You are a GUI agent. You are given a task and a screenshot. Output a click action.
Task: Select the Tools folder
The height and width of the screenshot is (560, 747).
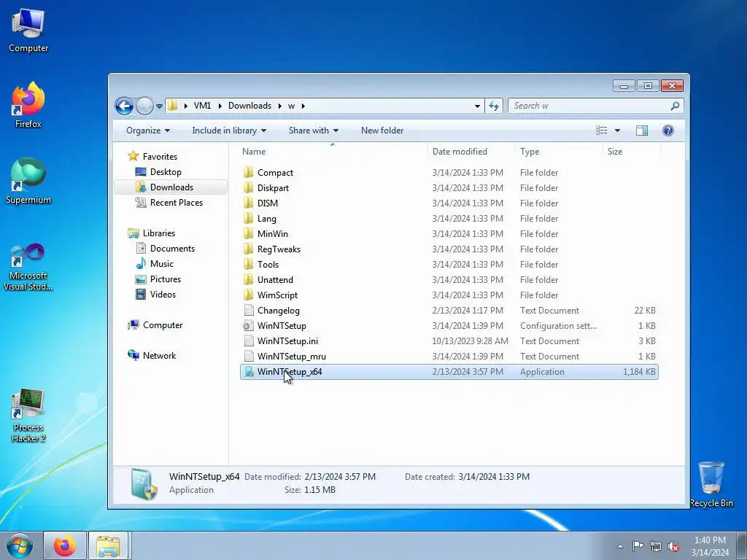pos(449,264)
